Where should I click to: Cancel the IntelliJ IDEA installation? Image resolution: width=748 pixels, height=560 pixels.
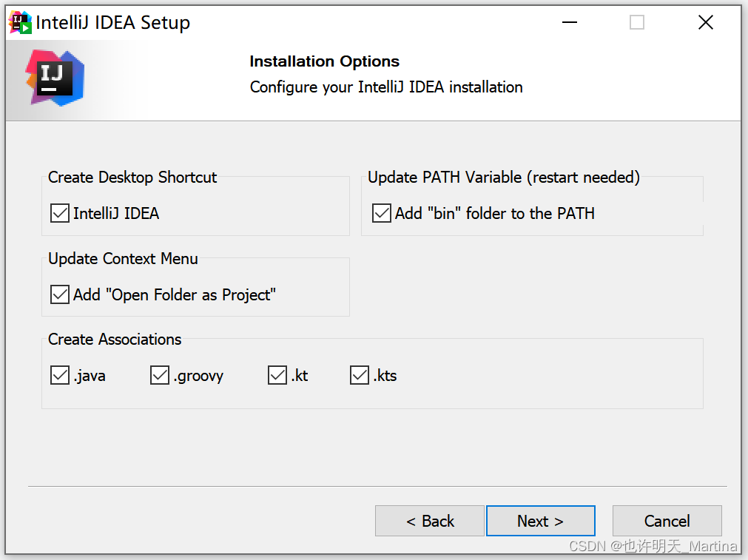[x=667, y=521]
